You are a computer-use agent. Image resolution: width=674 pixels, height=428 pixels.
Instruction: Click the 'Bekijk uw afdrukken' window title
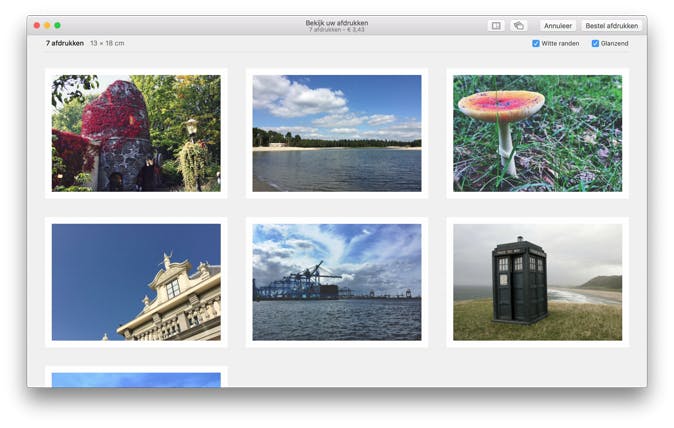point(337,22)
